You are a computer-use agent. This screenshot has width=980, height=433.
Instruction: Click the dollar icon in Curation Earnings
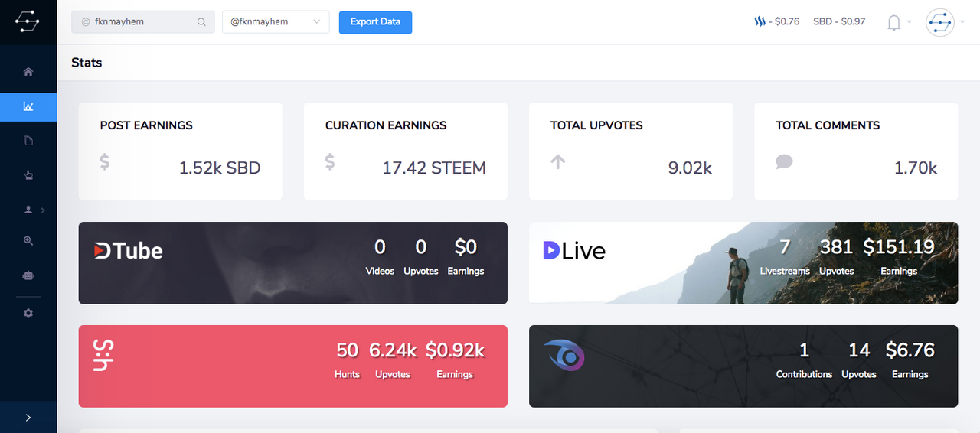point(330,161)
